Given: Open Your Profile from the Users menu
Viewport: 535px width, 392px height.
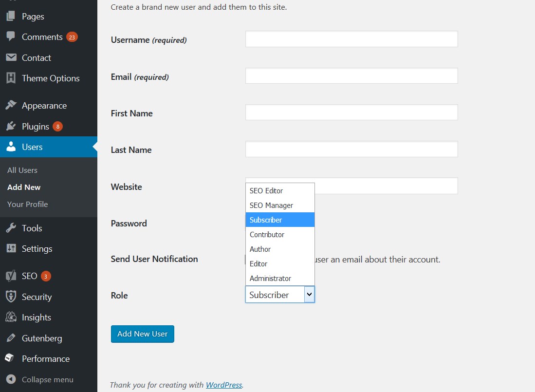Looking at the screenshot, I should click(27, 204).
